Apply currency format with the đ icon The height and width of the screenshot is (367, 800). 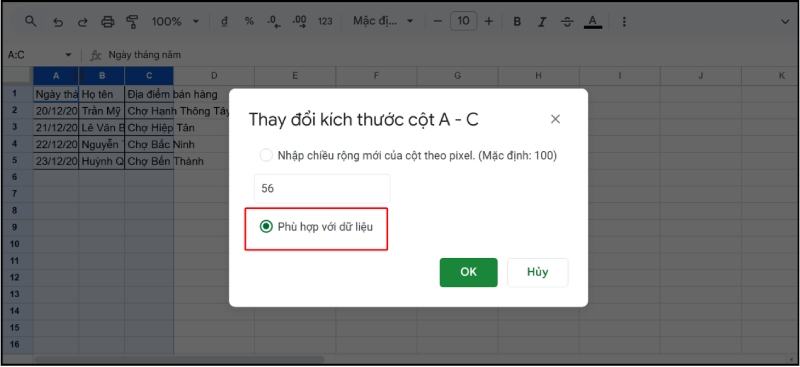(224, 21)
